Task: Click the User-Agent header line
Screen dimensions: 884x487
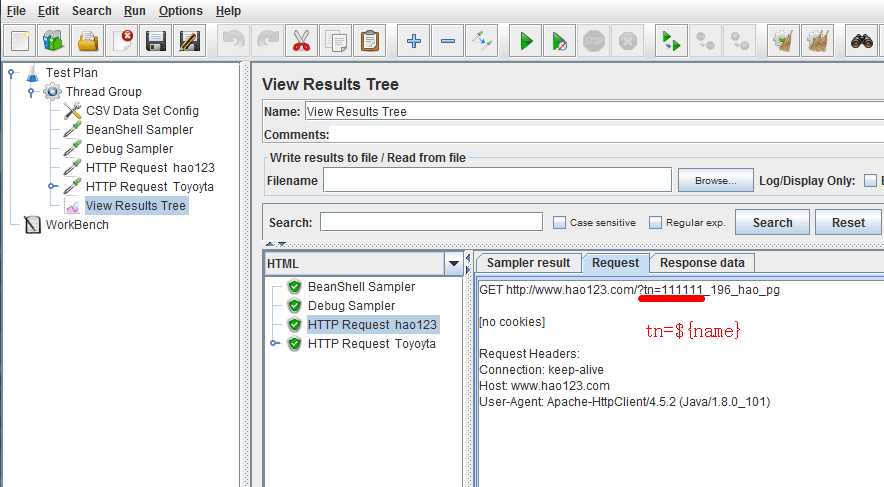Action: click(624, 402)
